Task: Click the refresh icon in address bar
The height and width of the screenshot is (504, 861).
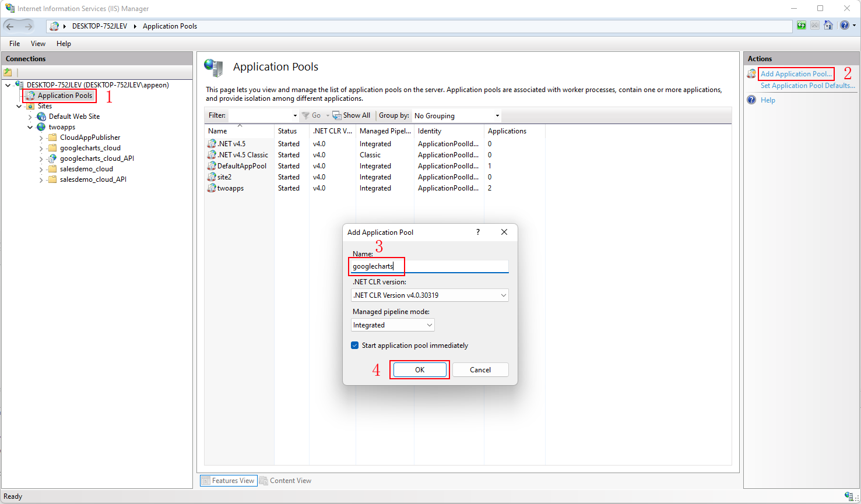Action: pyautogui.click(x=802, y=26)
